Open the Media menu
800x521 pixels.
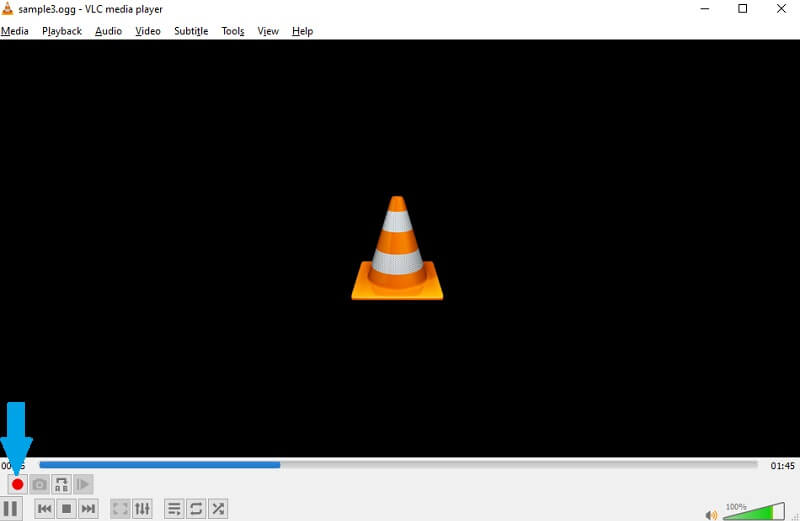[x=14, y=31]
